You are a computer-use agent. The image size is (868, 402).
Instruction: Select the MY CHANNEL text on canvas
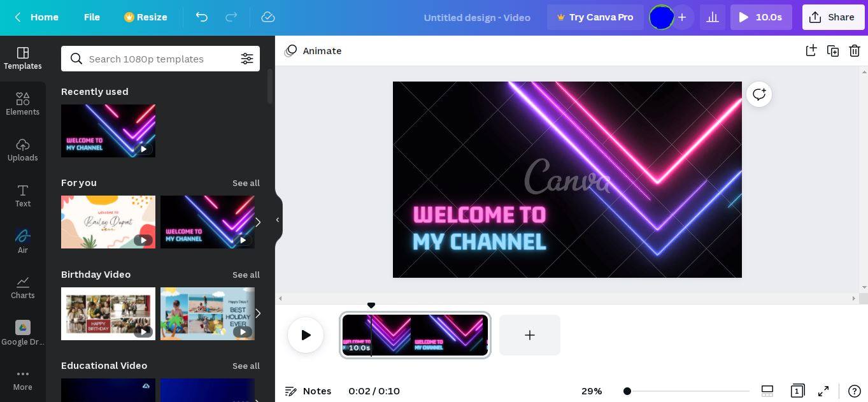(x=480, y=242)
